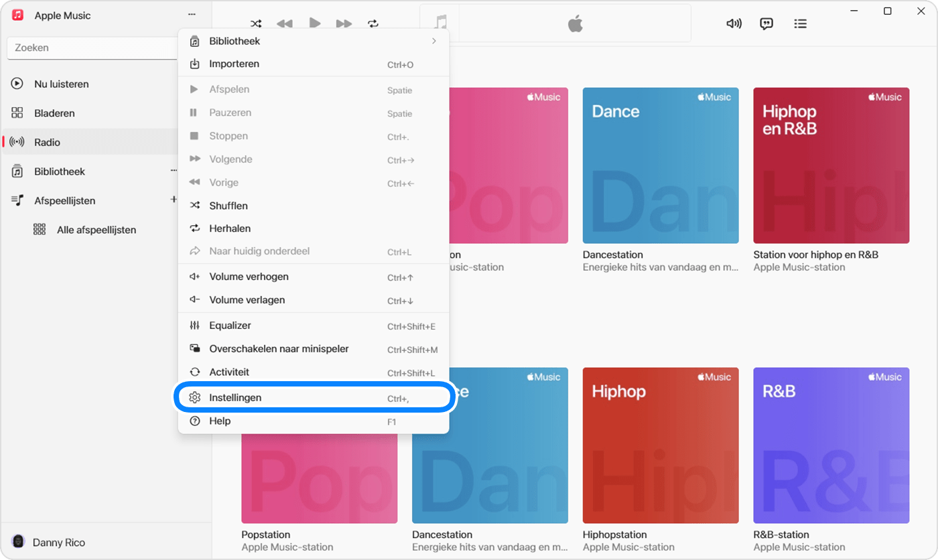Choose Volgende menu entry
This screenshot has width=938, height=560.
(x=314, y=159)
